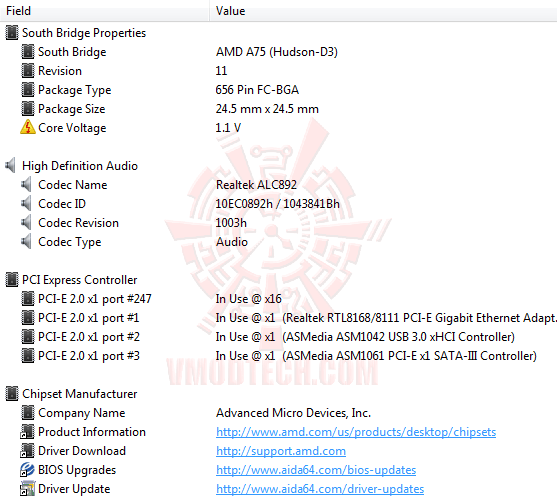This screenshot has height=501, width=557.
Task: Click the South Bridge Properties chip icon
Action: (12, 33)
